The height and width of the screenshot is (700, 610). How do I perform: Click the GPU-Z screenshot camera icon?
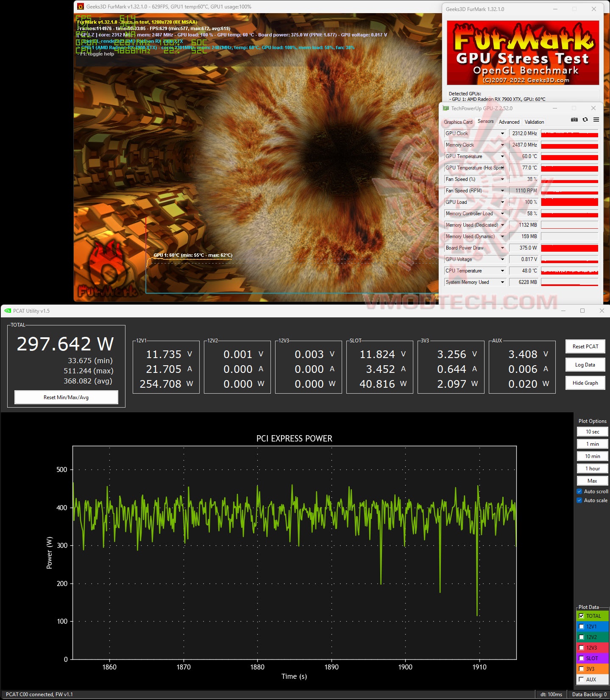tap(574, 120)
